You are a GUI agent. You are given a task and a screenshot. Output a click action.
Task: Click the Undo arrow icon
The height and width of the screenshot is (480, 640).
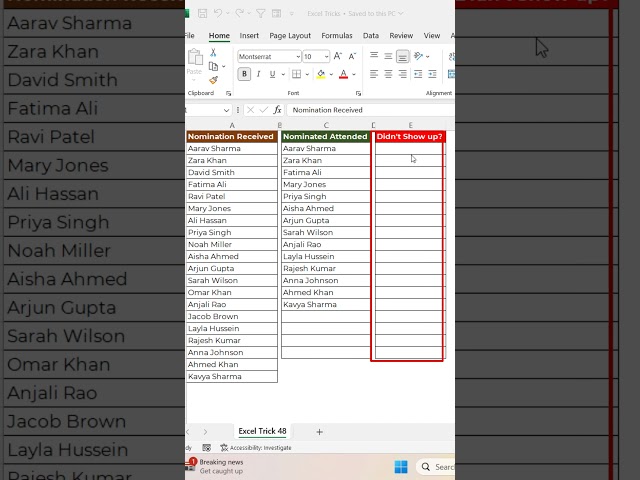[218, 13]
